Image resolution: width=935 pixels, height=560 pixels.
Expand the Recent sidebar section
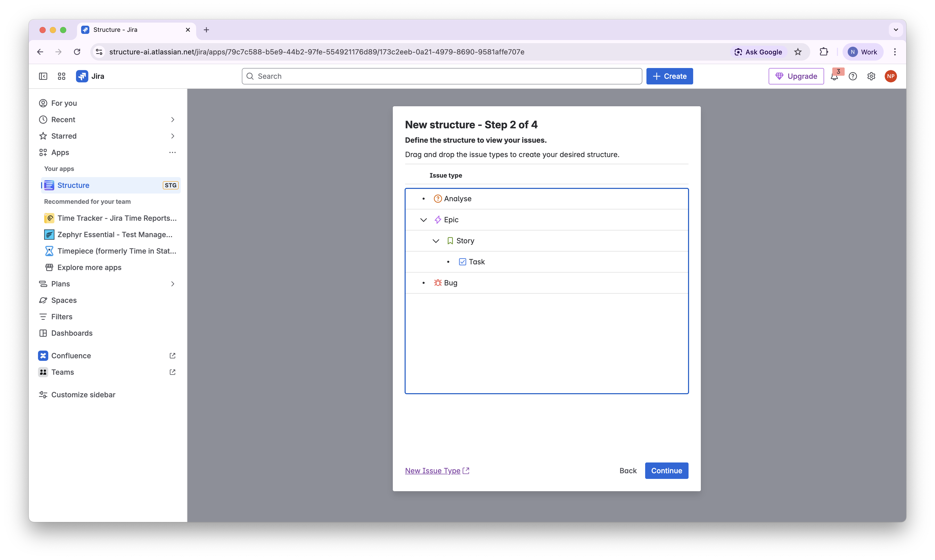point(173,120)
